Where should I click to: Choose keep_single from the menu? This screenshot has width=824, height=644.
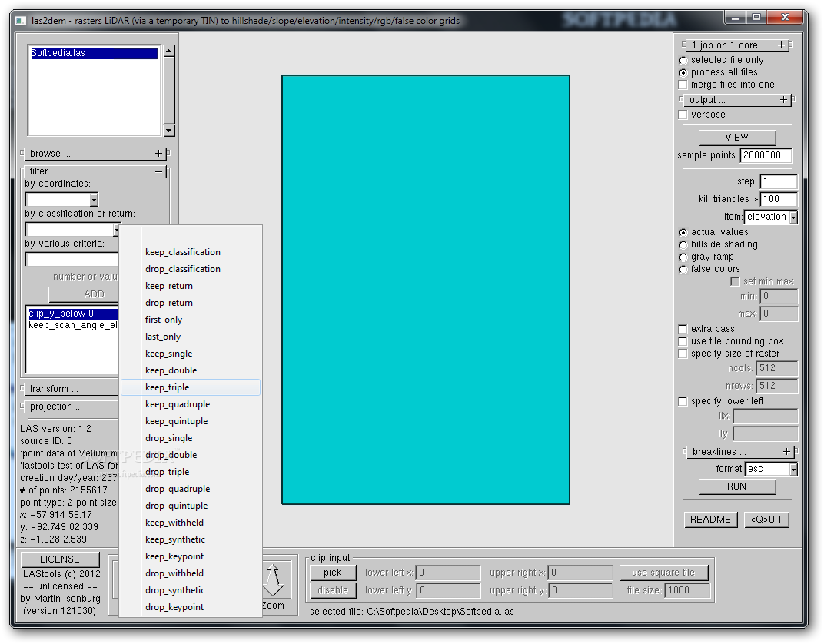pos(191,354)
